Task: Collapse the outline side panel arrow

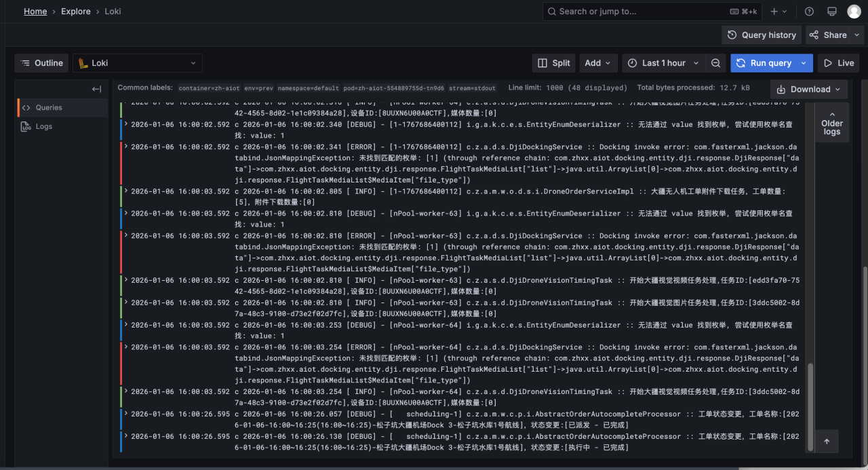Action: pyautogui.click(x=97, y=89)
